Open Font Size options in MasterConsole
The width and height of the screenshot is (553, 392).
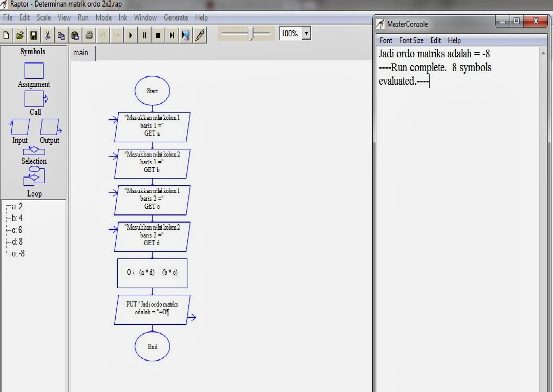tap(411, 40)
